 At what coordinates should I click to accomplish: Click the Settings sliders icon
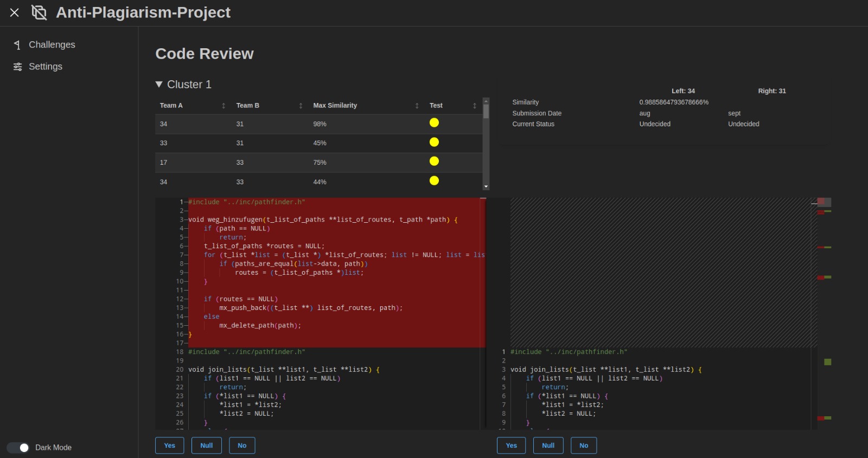click(18, 67)
